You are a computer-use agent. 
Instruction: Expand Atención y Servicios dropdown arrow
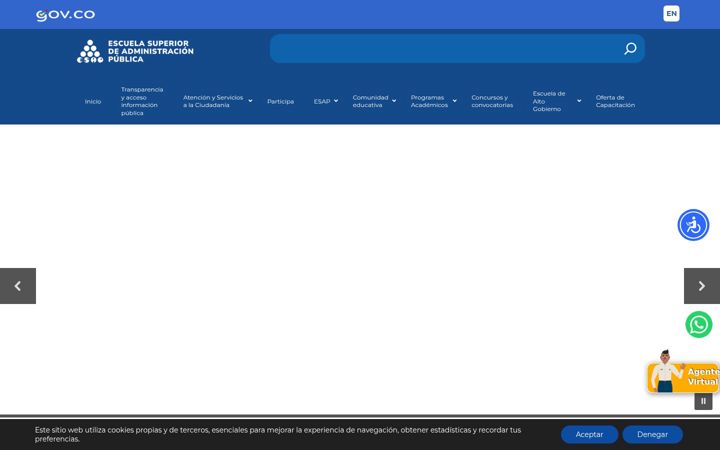(x=250, y=101)
